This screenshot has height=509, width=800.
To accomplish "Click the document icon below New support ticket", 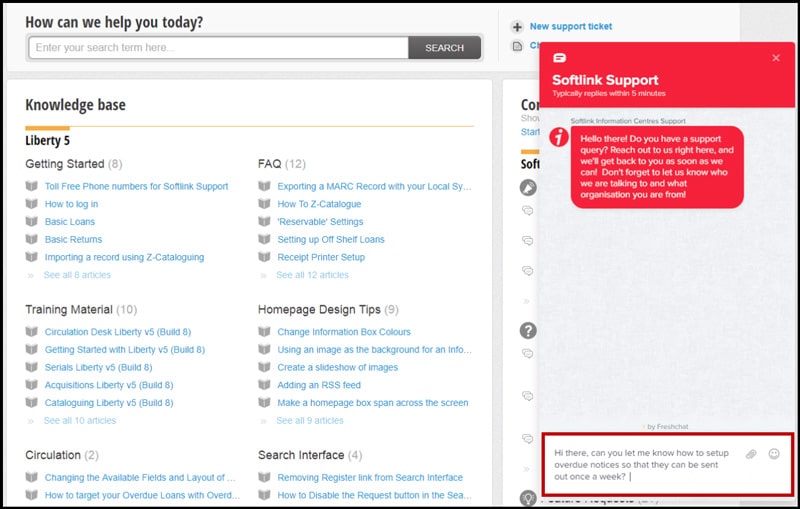I will [517, 46].
